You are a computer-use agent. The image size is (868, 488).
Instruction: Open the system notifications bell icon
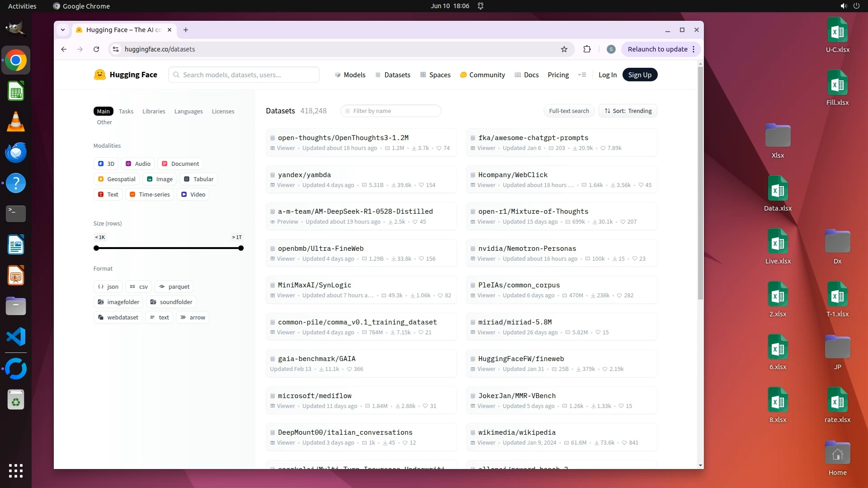tap(481, 6)
